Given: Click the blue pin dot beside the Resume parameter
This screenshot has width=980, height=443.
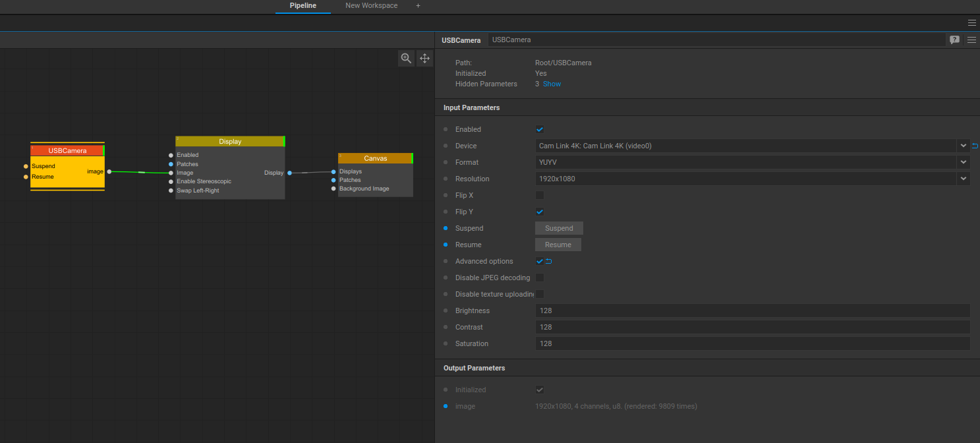Looking at the screenshot, I should [446, 245].
